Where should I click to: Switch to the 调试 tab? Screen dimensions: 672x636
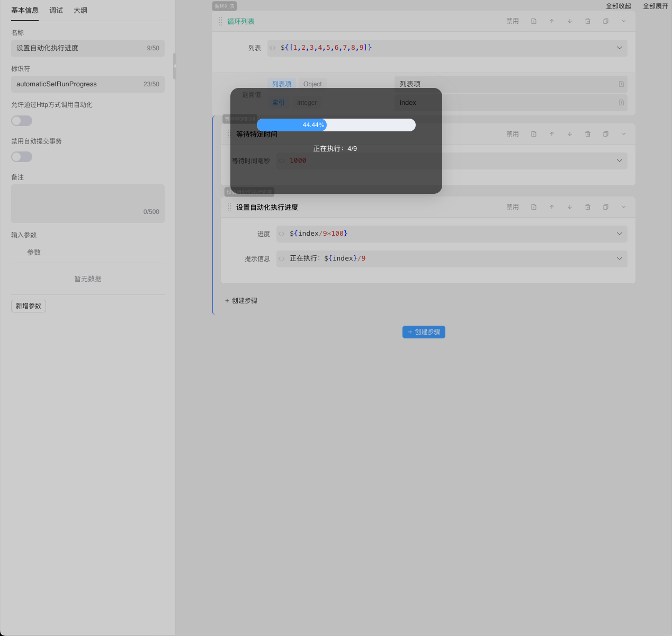pyautogui.click(x=56, y=11)
